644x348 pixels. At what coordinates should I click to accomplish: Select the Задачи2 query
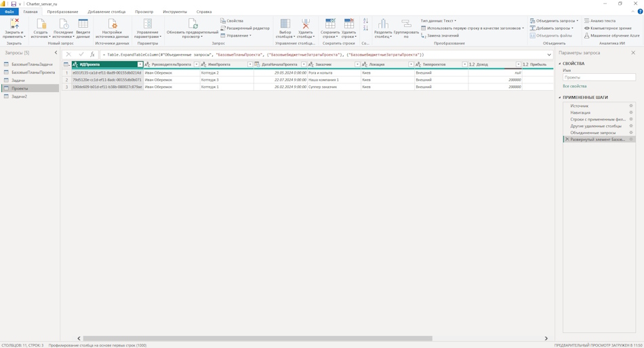pyautogui.click(x=31, y=96)
